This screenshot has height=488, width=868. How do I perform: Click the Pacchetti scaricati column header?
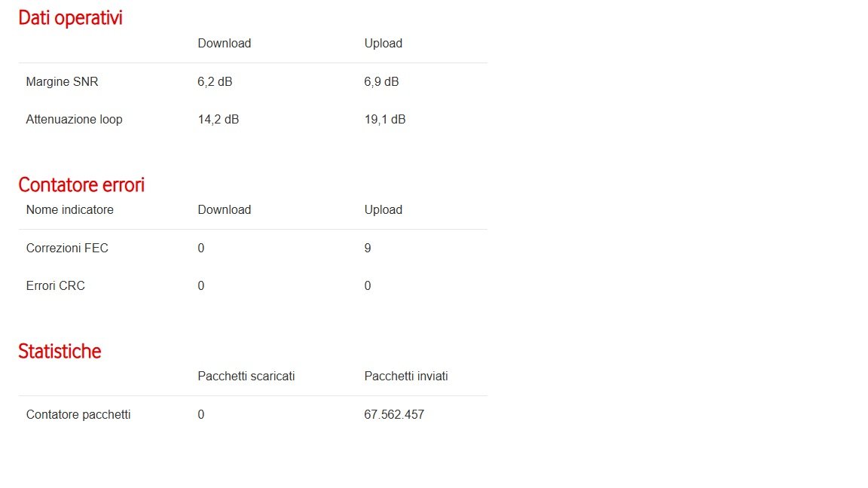(x=246, y=377)
